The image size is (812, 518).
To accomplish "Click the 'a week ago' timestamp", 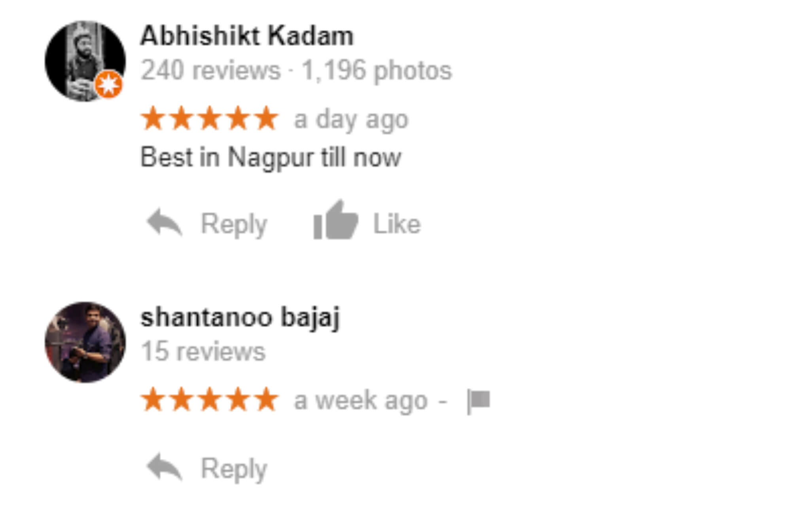I will coord(361,400).
